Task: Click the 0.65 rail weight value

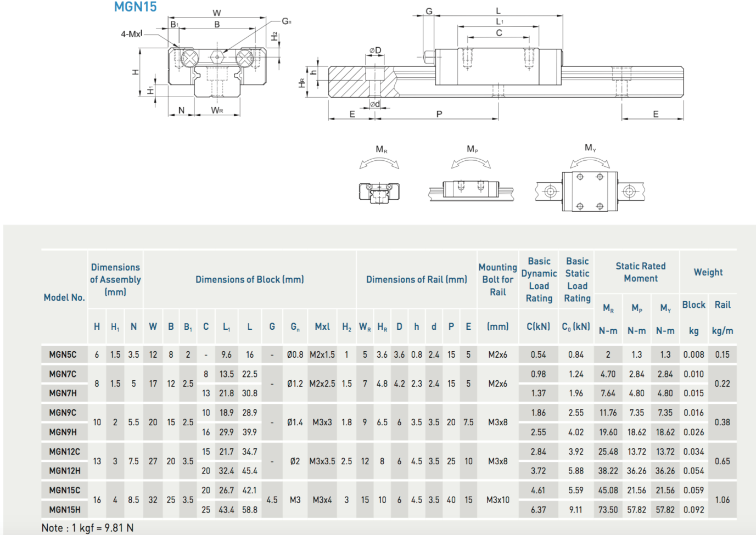Action: 723,461
